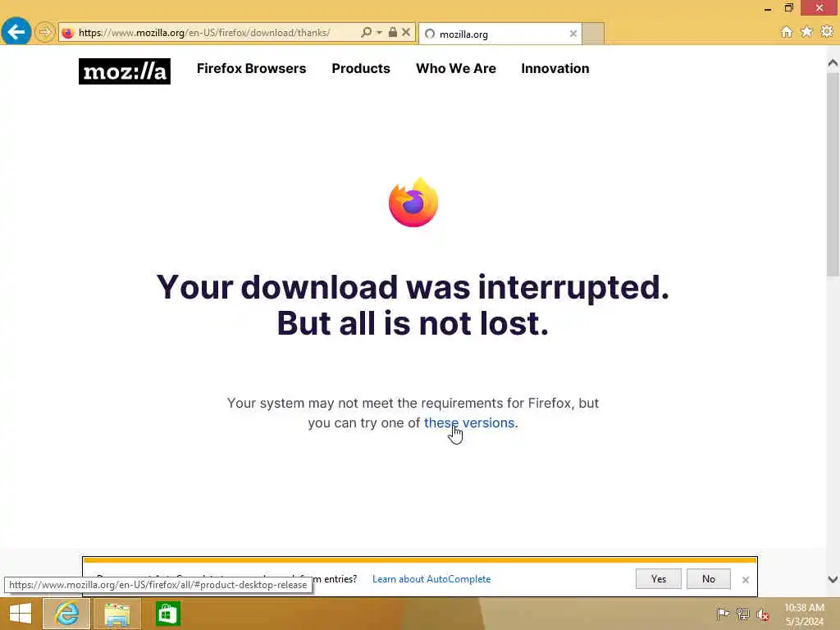
Task: Open the Innovation menu
Action: pos(555,69)
